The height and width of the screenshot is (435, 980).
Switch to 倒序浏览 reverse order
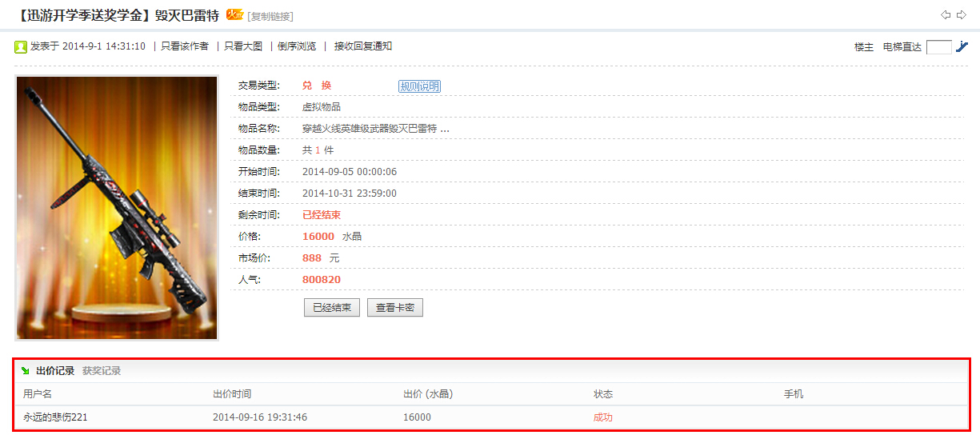click(297, 46)
